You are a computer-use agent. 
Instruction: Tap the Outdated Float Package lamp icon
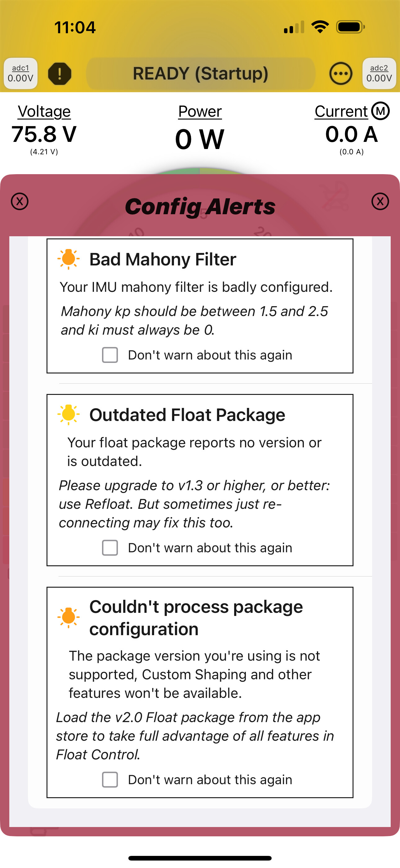click(68, 414)
